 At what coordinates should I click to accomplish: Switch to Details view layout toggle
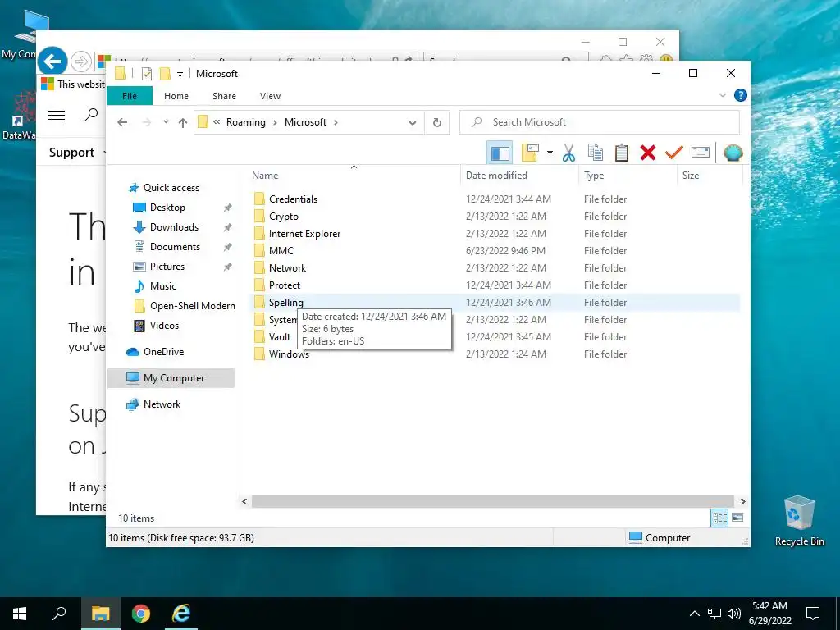click(x=719, y=518)
